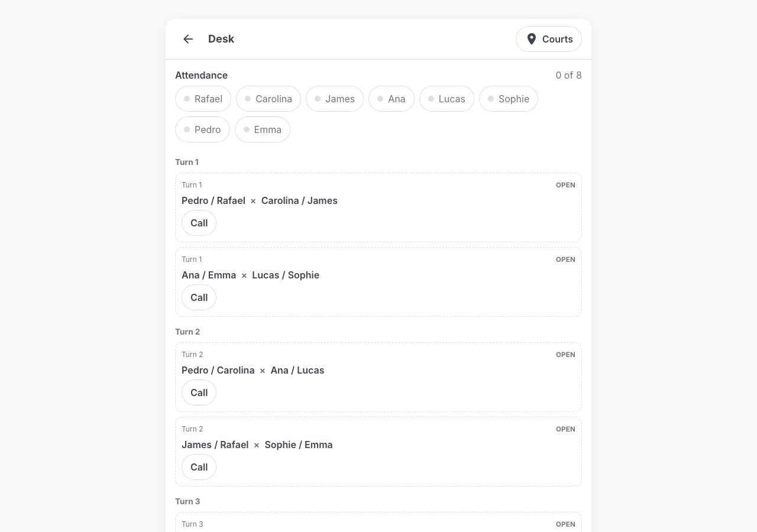
Task: Call the Pedro / Rafael vs Carolina / James match
Action: [199, 223]
